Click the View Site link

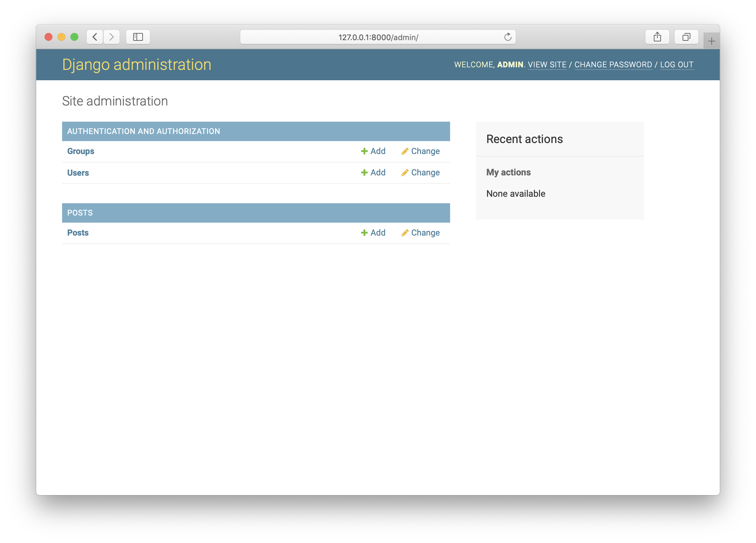coord(547,65)
